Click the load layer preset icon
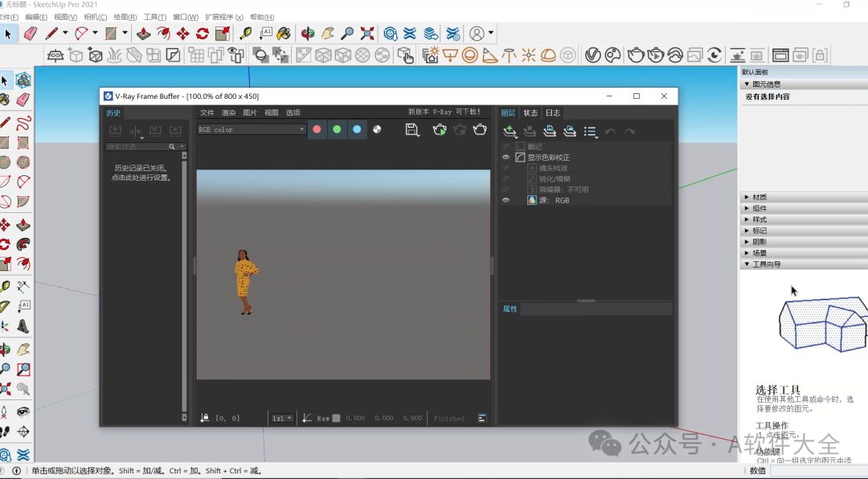868x479 pixels. point(570,131)
